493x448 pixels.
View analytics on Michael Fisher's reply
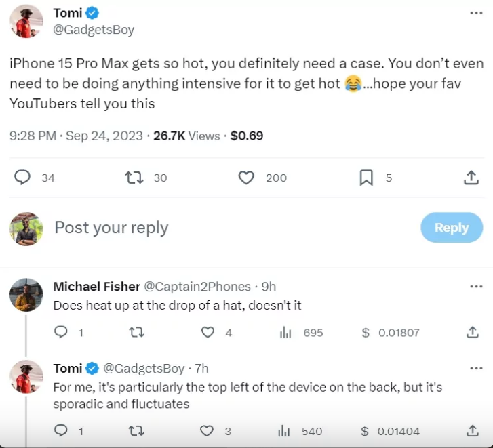[285, 333]
